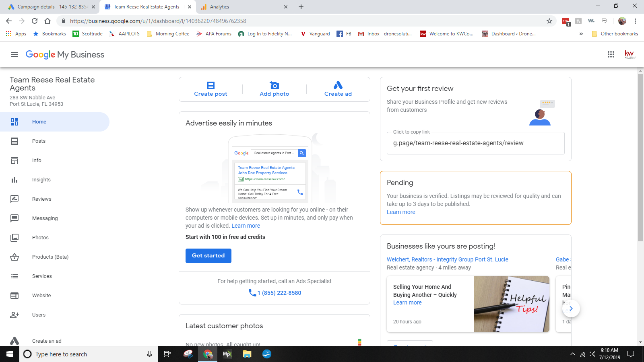Screen dimensions: 644x362
Task: Show hidden system tray icons
Action: click(572, 354)
